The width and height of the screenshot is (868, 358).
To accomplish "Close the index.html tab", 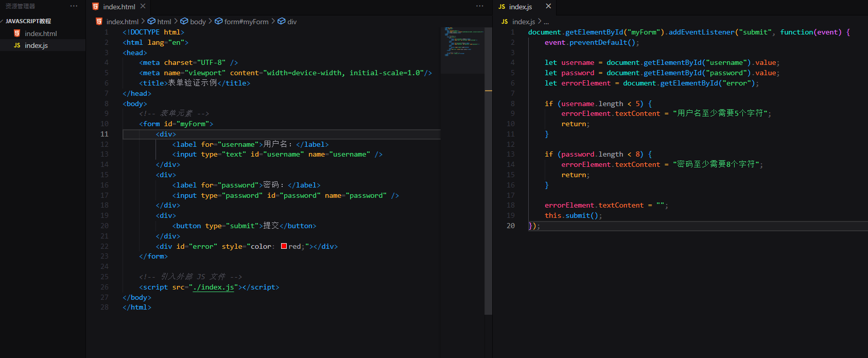I will pyautogui.click(x=143, y=6).
